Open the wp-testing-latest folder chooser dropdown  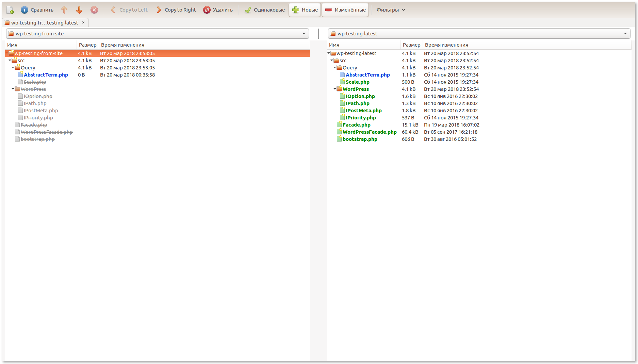click(479, 34)
